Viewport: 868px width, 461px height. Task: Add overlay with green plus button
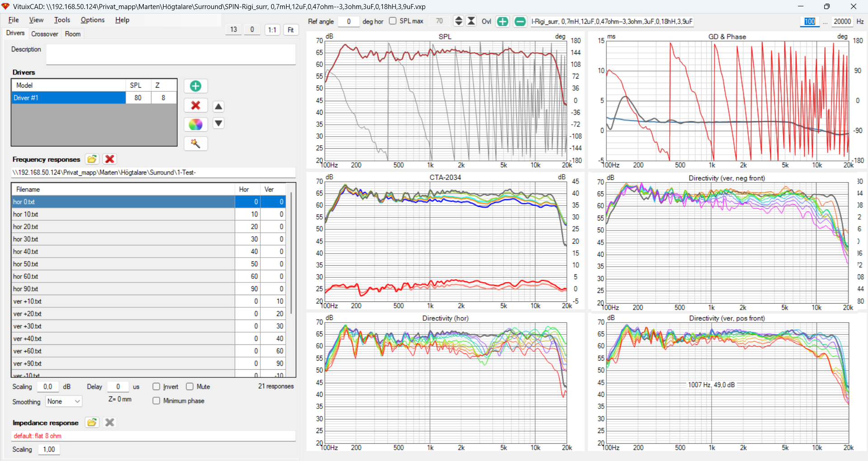(x=502, y=21)
